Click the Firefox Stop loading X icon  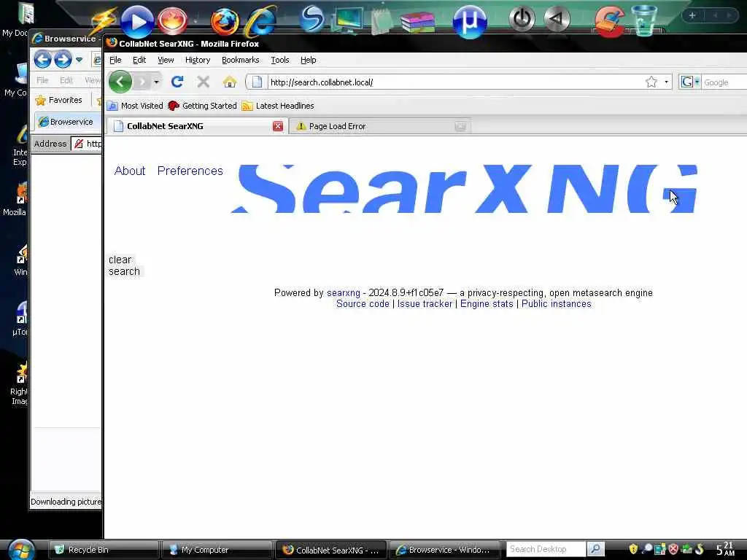pyautogui.click(x=204, y=82)
